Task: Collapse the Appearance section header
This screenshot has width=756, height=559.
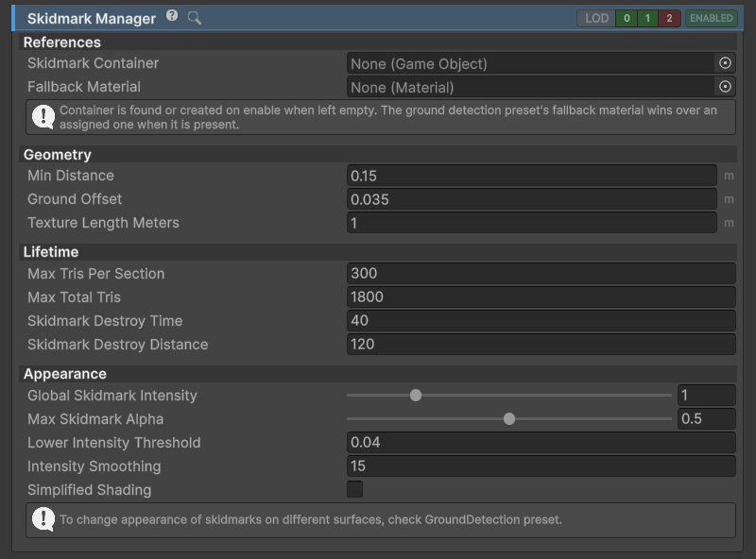Action: point(378,374)
